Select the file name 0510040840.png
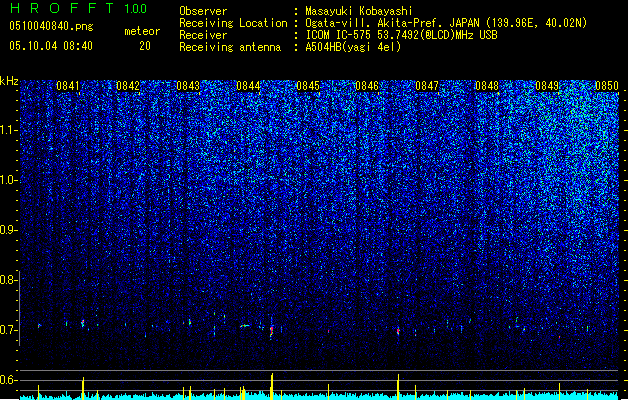 click(x=51, y=26)
